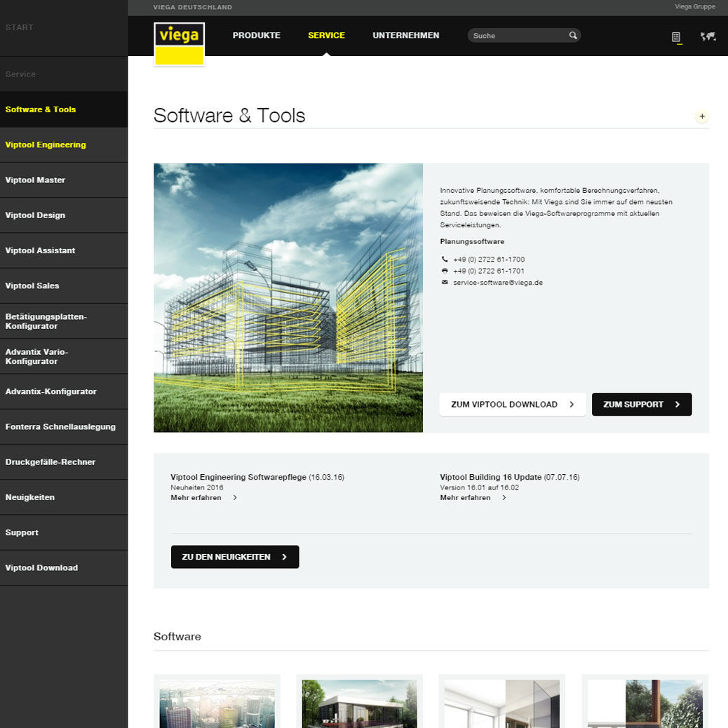Open the UNTERNEHMEN menu
The height and width of the screenshot is (728, 728).
pyautogui.click(x=406, y=35)
